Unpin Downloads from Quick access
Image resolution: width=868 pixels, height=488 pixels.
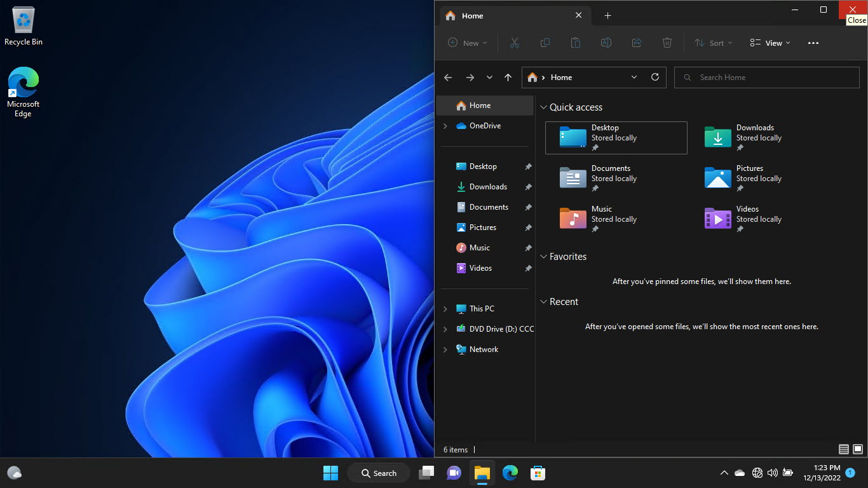coord(528,186)
